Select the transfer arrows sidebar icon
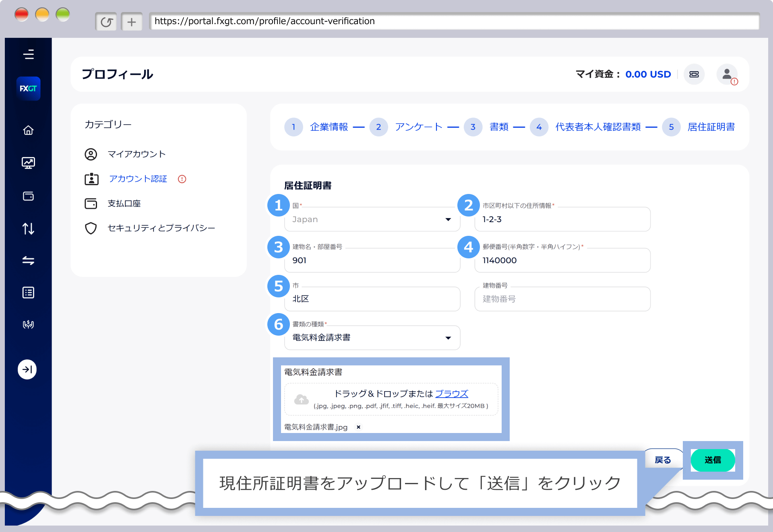This screenshot has height=532, width=773. tap(28, 261)
